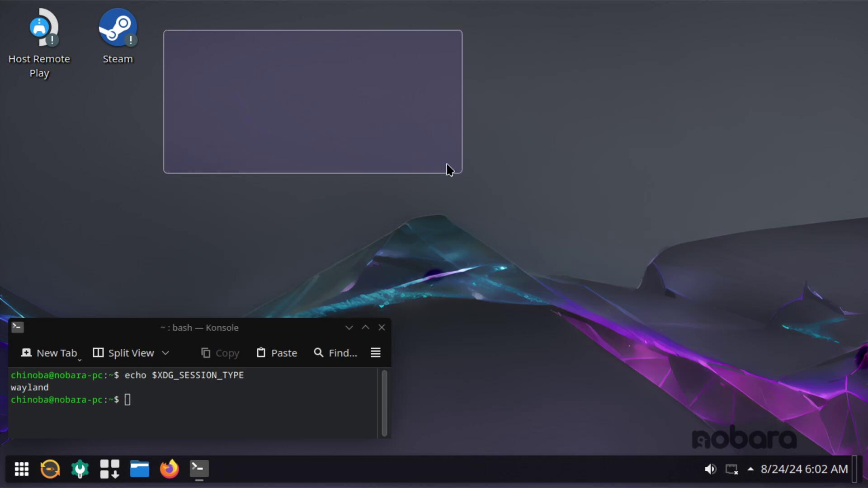868x488 pixels.
Task: Launch Firefox from the taskbar
Action: click(x=170, y=469)
